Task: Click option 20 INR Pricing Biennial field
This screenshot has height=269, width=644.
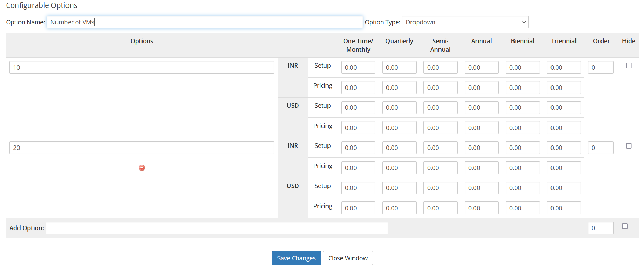Action: [522, 168]
